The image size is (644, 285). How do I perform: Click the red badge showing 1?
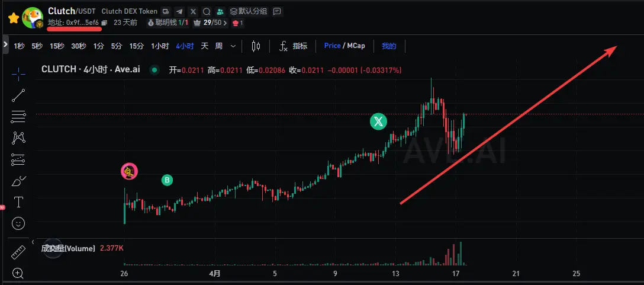coord(238,23)
